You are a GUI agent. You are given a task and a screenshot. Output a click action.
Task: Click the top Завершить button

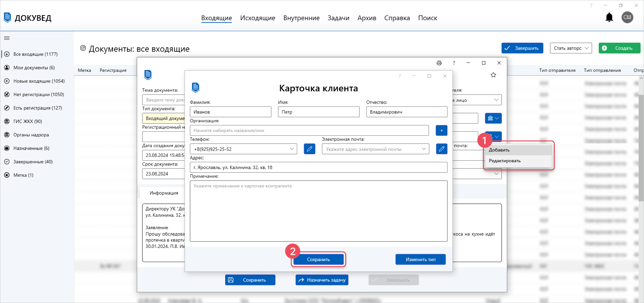pos(522,48)
